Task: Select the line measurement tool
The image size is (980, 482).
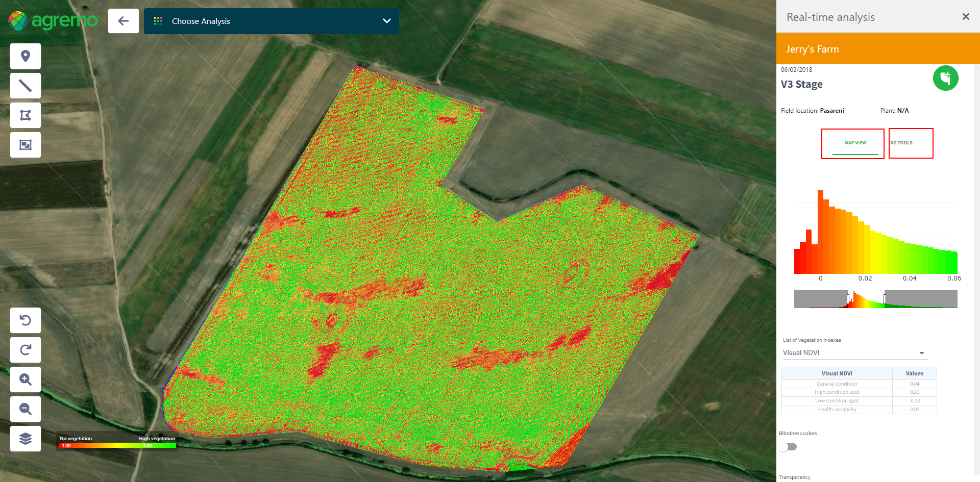Action: pyautogui.click(x=26, y=86)
